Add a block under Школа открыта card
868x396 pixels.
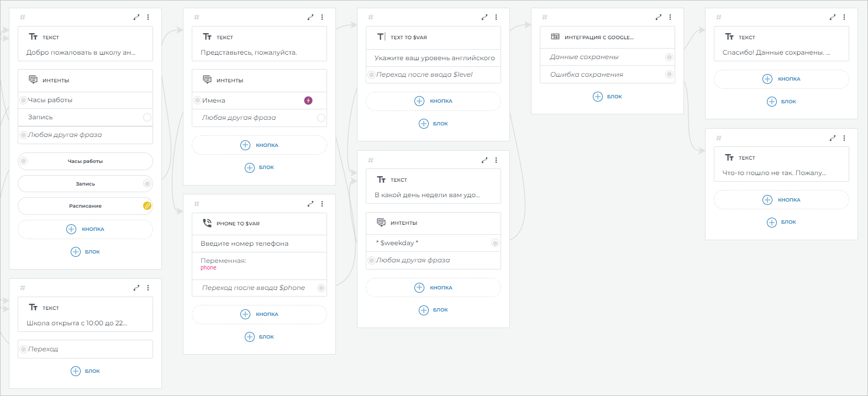click(85, 371)
